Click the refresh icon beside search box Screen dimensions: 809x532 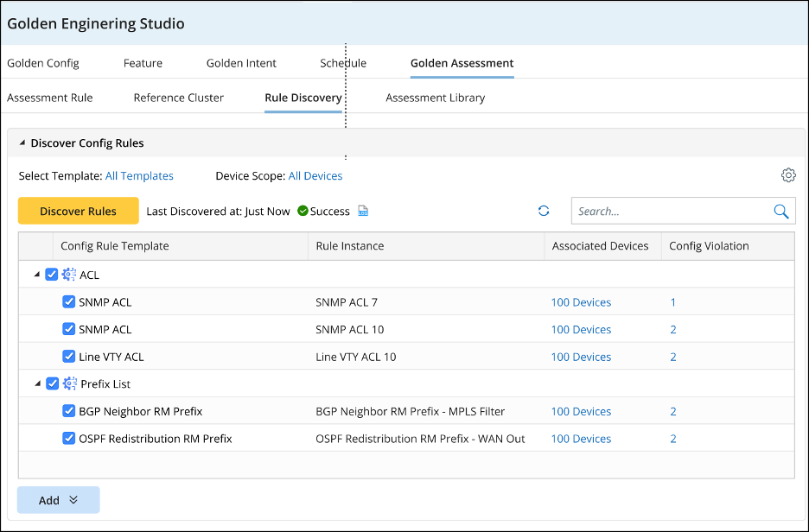tap(544, 211)
